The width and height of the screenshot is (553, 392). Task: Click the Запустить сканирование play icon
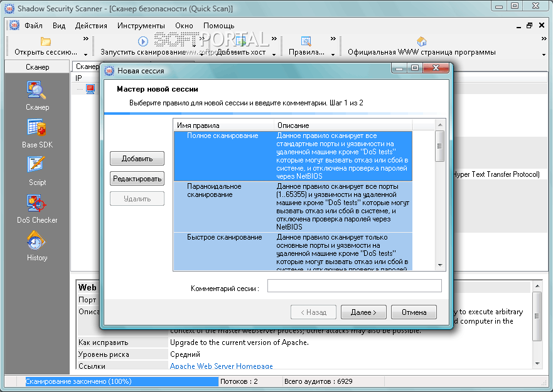[142, 41]
